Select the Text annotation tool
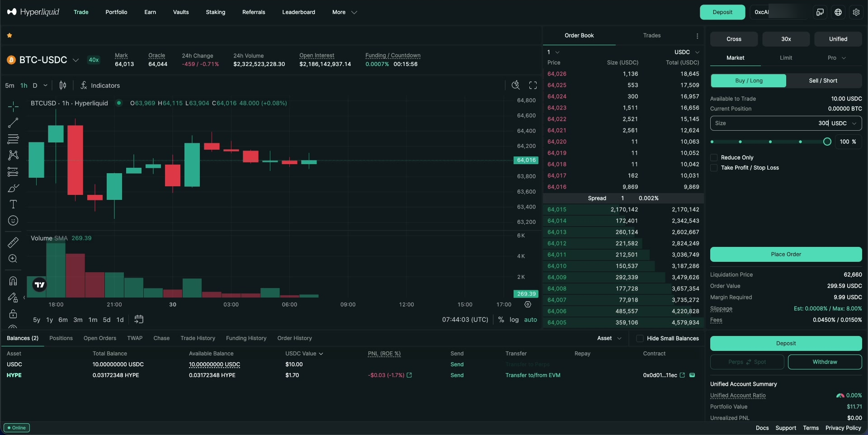 [13, 204]
